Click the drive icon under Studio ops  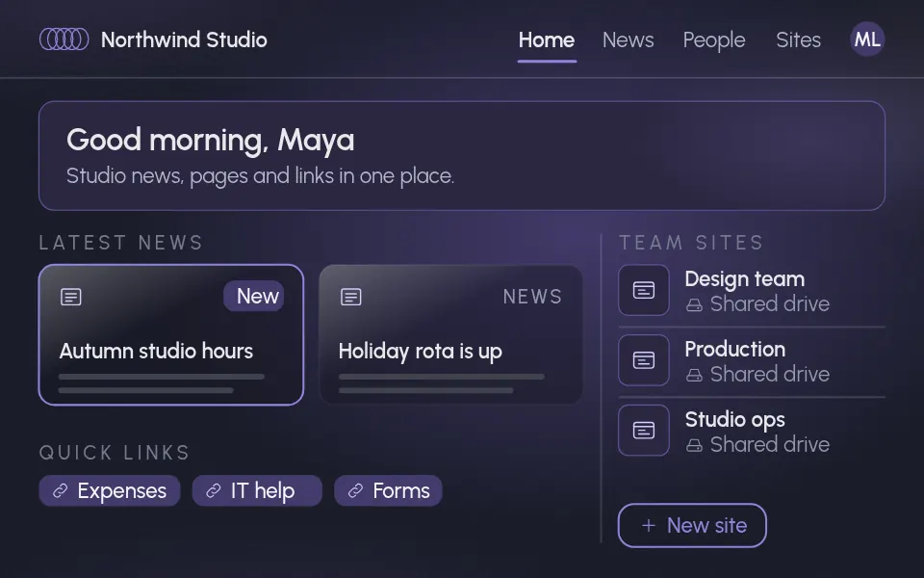point(694,445)
